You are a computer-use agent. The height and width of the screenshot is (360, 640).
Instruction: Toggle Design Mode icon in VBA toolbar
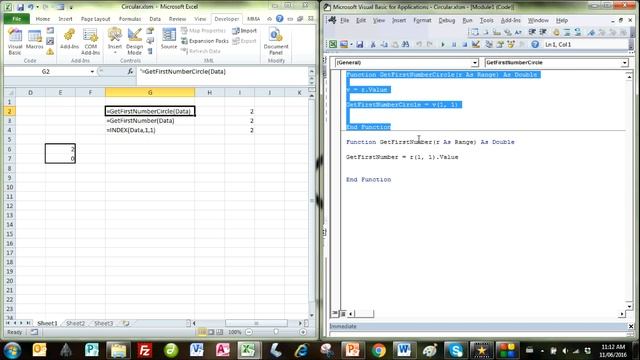[x=476, y=44]
